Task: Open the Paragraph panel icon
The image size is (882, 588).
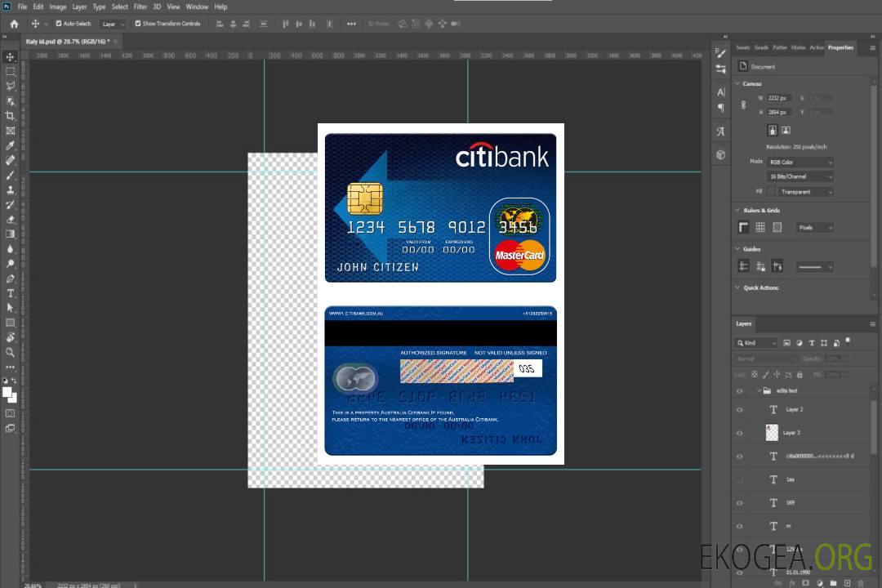Action: click(721, 108)
